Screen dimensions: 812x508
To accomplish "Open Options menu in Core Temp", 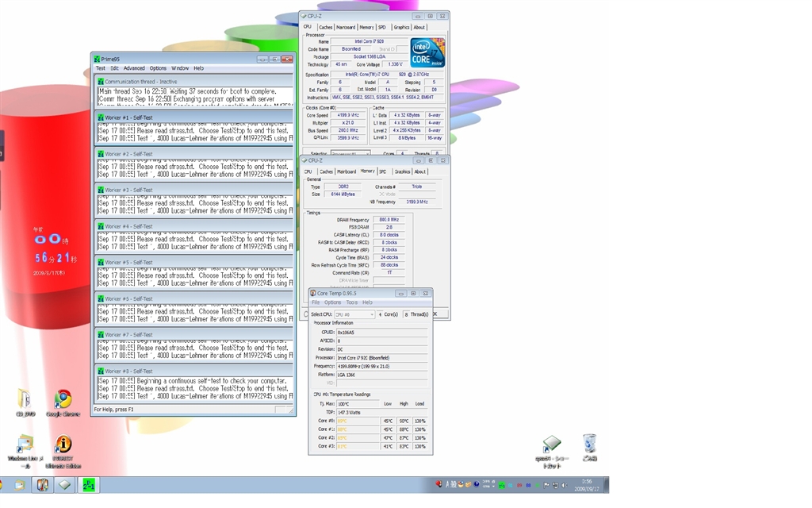I will 332,302.
